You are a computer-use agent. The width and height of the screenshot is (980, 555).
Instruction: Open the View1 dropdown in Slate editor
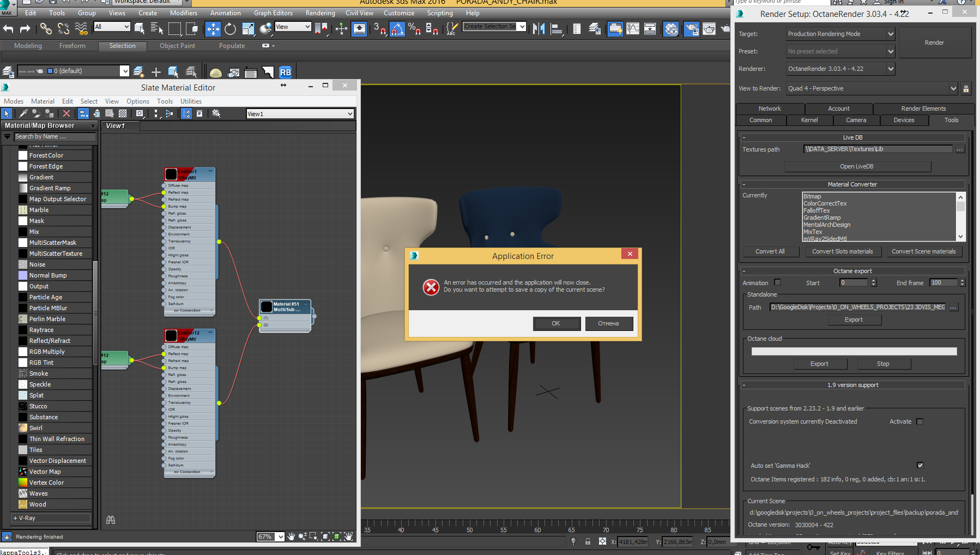pyautogui.click(x=300, y=114)
